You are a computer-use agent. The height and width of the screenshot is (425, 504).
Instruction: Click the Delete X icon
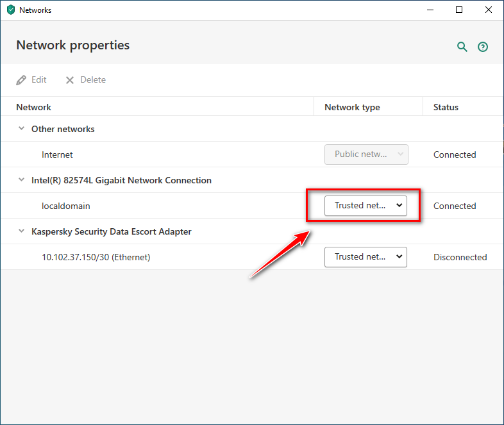click(70, 80)
